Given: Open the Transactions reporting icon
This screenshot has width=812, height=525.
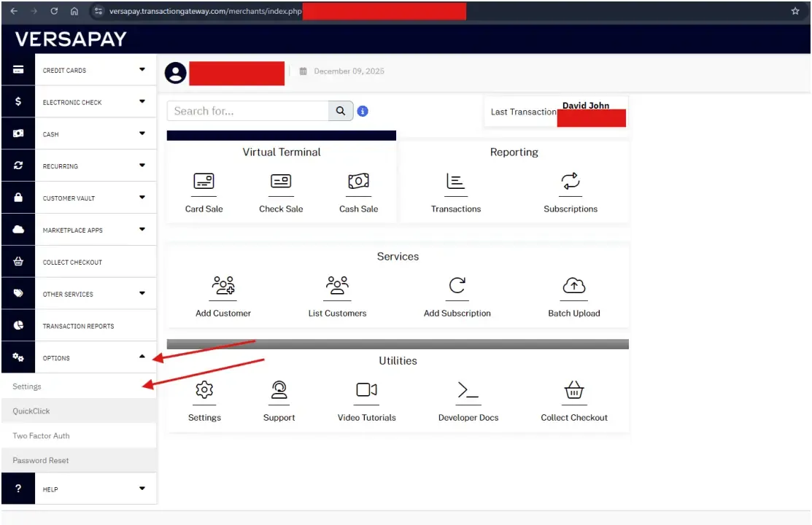Looking at the screenshot, I should pos(456,182).
